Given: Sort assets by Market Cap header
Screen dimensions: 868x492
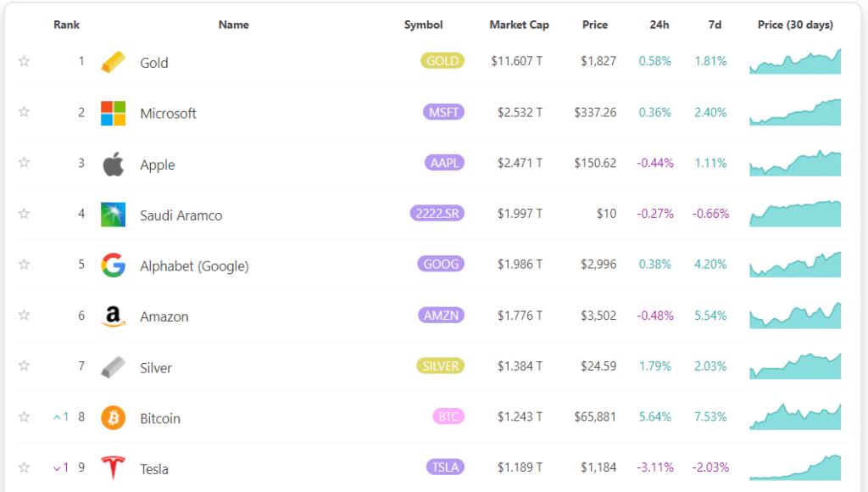Looking at the screenshot, I should tap(520, 25).
